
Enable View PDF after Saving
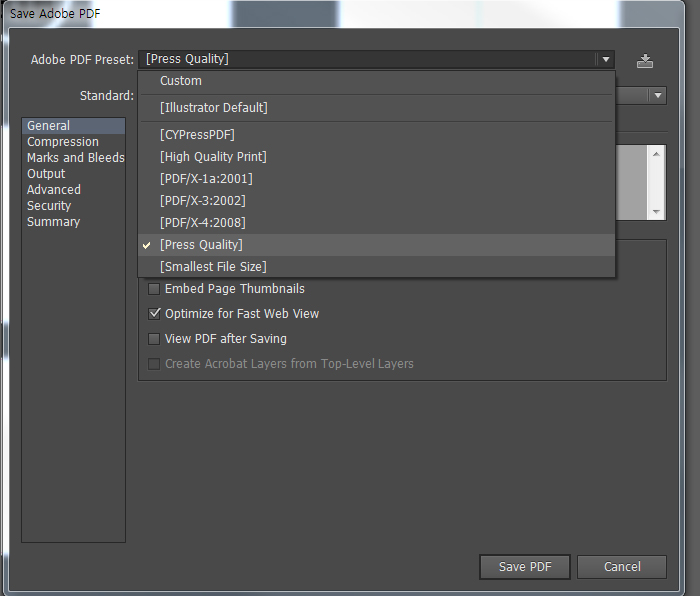pyautogui.click(x=154, y=339)
